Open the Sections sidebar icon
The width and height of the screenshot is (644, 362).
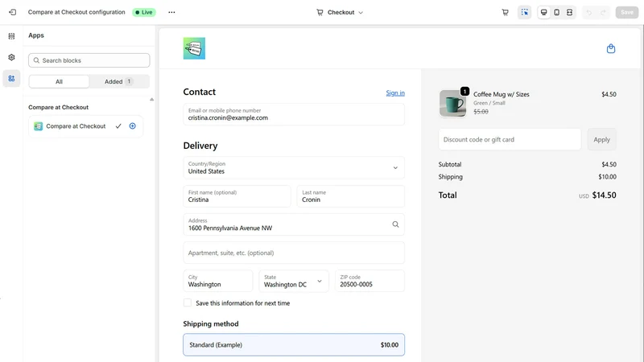point(11,36)
